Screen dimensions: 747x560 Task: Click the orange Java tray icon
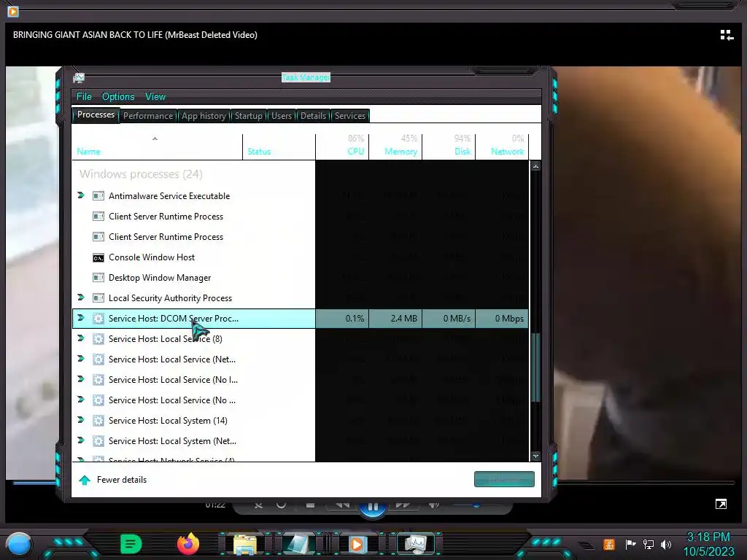click(609, 544)
